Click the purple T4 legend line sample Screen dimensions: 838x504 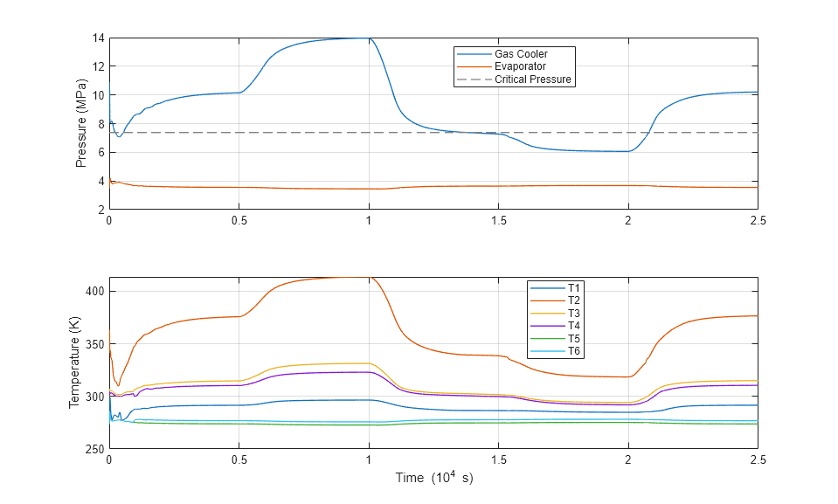pyautogui.click(x=547, y=326)
